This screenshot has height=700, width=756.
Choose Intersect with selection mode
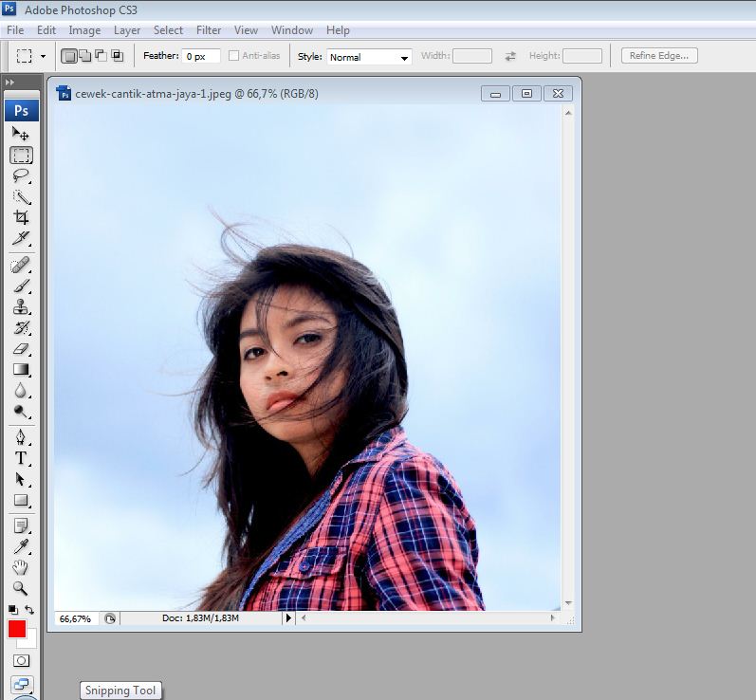coord(118,55)
